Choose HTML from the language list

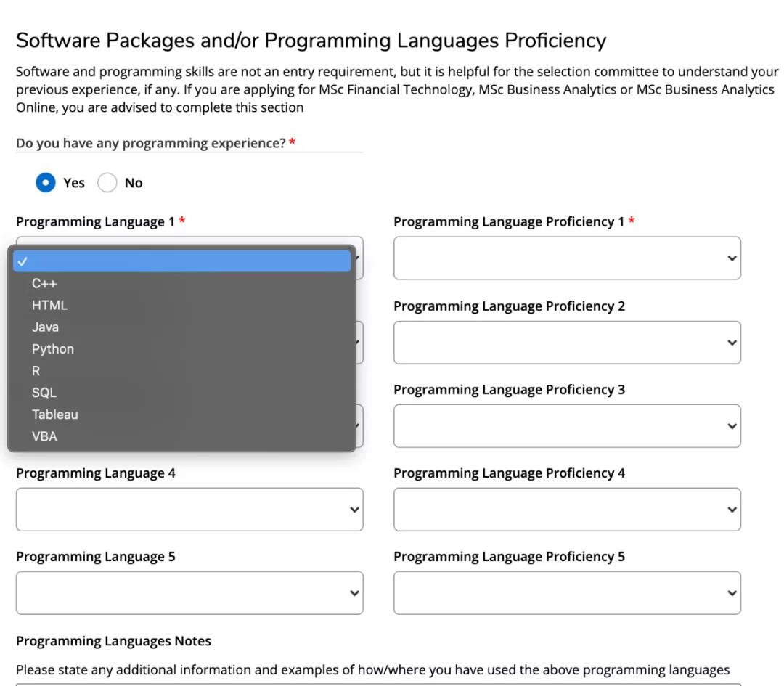click(x=49, y=306)
